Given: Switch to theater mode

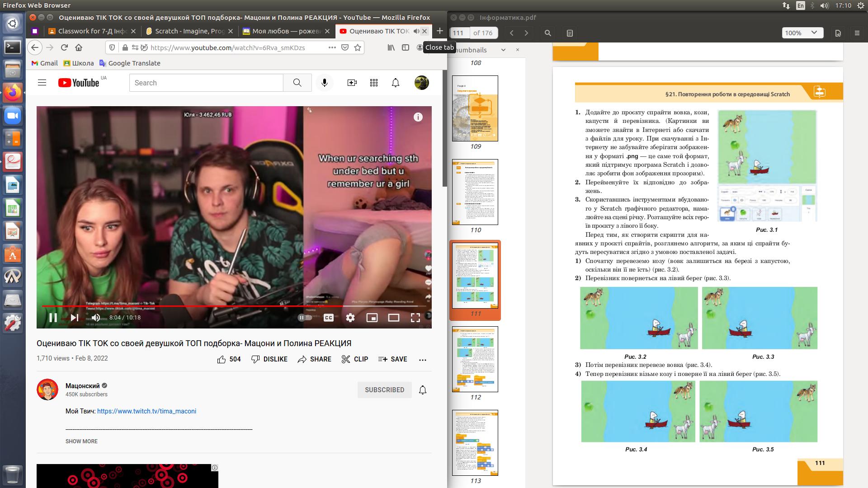Looking at the screenshot, I should [x=393, y=318].
